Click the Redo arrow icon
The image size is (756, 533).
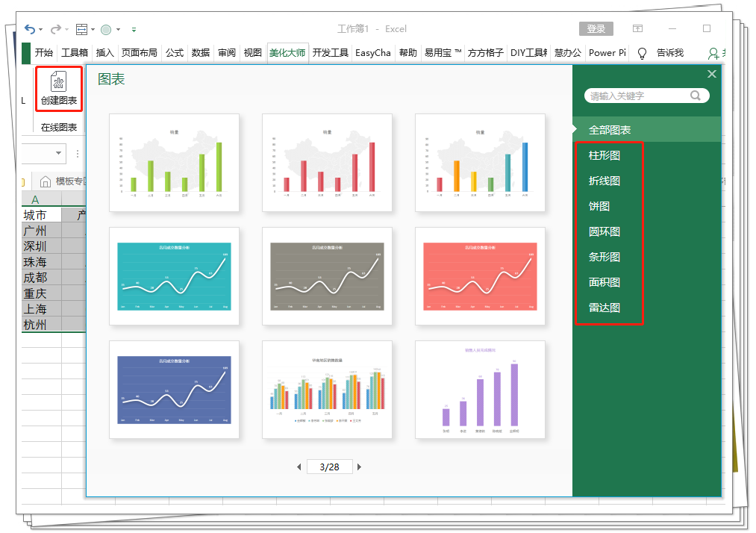point(56,28)
